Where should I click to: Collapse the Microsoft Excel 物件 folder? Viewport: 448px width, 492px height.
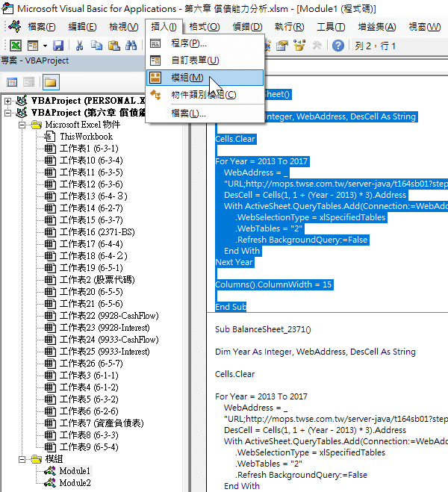(22, 125)
